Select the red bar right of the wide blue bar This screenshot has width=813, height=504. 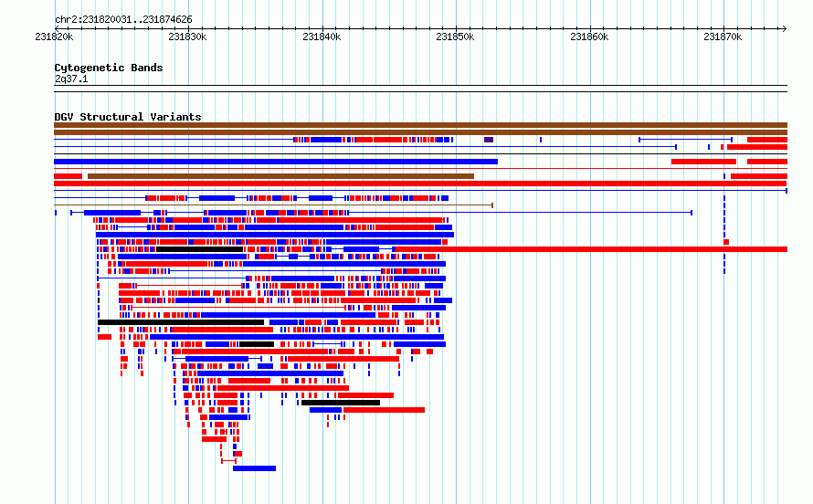pyautogui.click(x=703, y=162)
